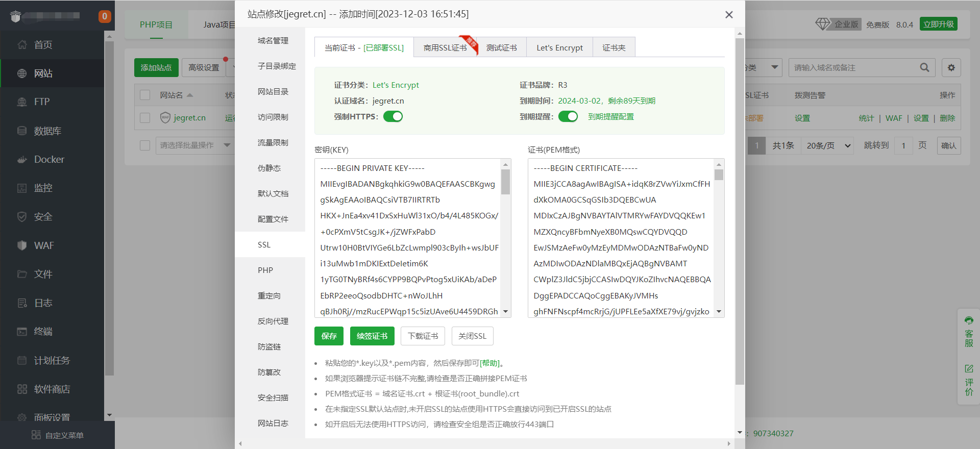Click the gear settings icon near search
Screen dimensions: 980x449
click(x=951, y=67)
